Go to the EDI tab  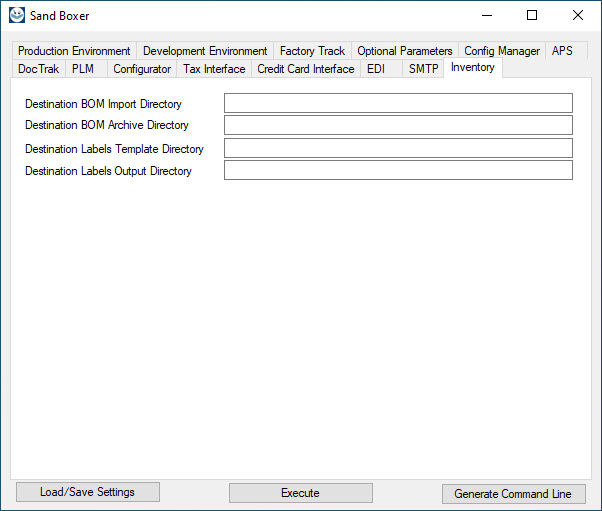tap(376, 69)
